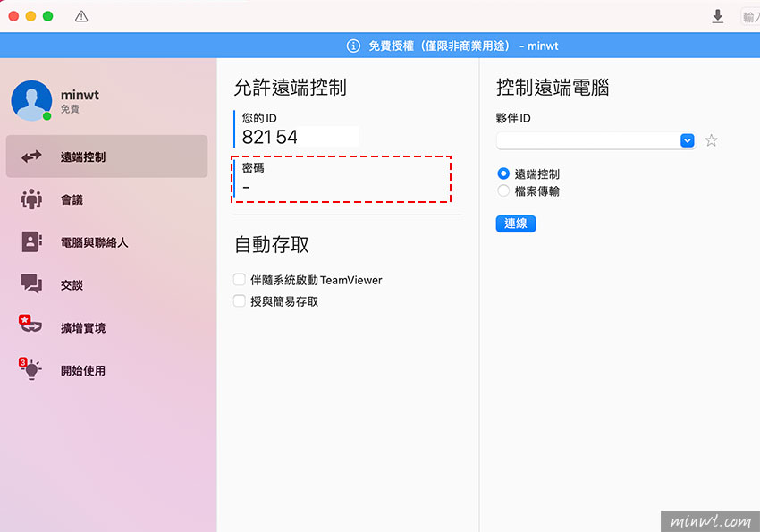The height and width of the screenshot is (532, 760).
Task: Select the 檔案傳輸 radio button
Action: point(503,191)
